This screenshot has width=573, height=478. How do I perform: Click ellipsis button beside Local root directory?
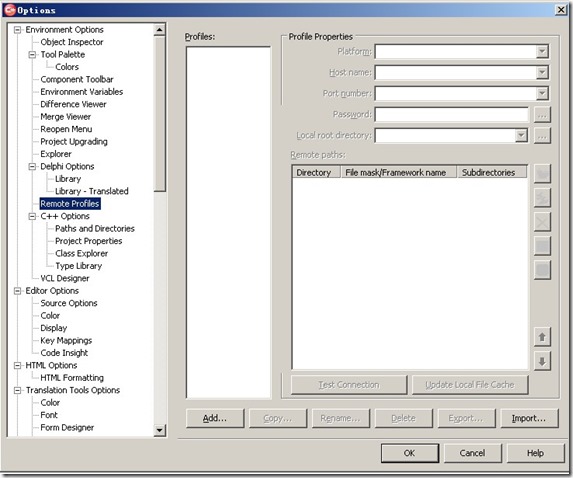pyautogui.click(x=542, y=136)
